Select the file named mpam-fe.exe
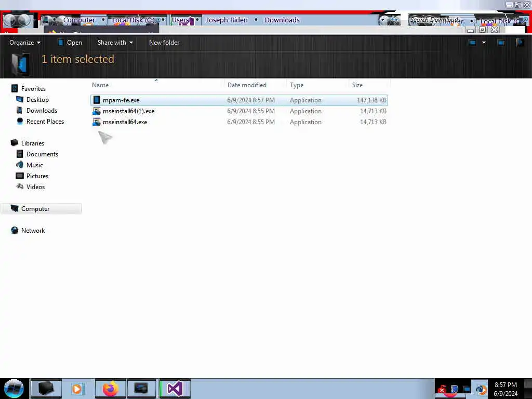The width and height of the screenshot is (532, 399). [121, 100]
